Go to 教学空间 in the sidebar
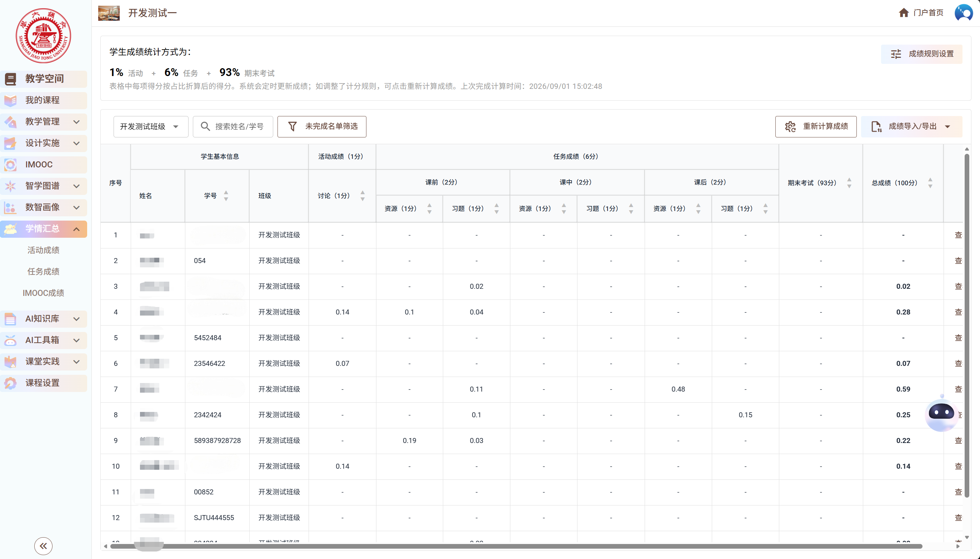Screen dimensions: 980x559 pyautogui.click(x=44, y=79)
